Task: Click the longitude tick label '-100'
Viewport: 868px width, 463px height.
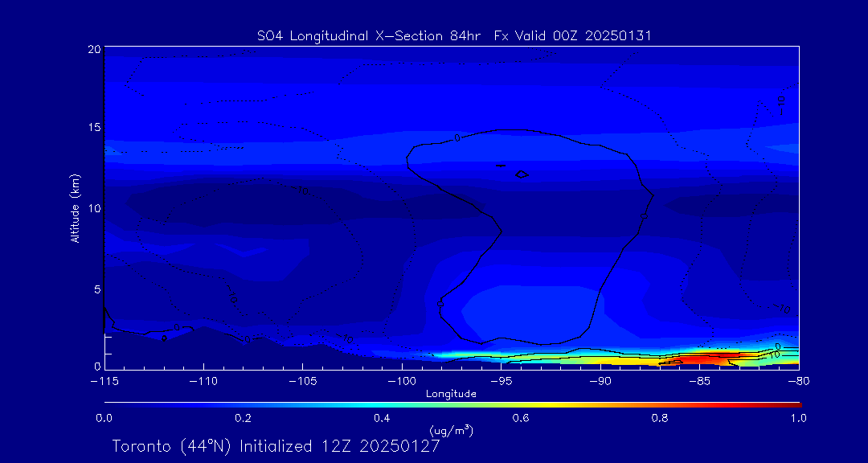Action: tap(402, 382)
